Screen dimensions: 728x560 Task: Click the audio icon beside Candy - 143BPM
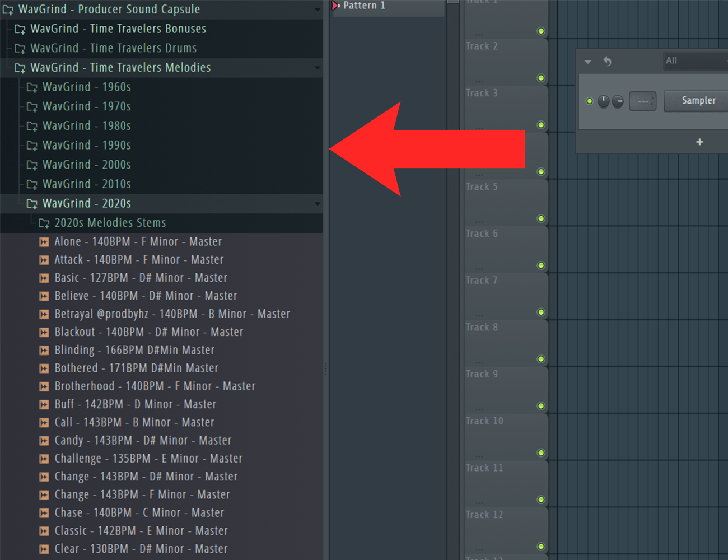point(44,441)
